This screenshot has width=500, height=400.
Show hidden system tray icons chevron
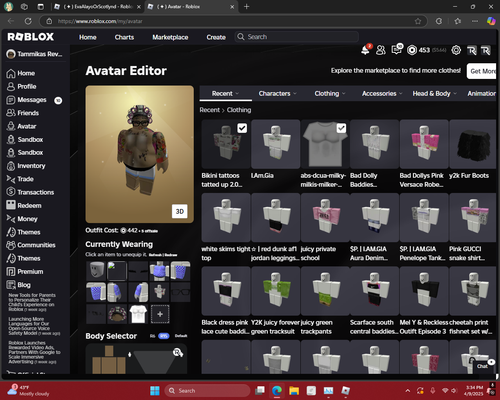[408, 391]
